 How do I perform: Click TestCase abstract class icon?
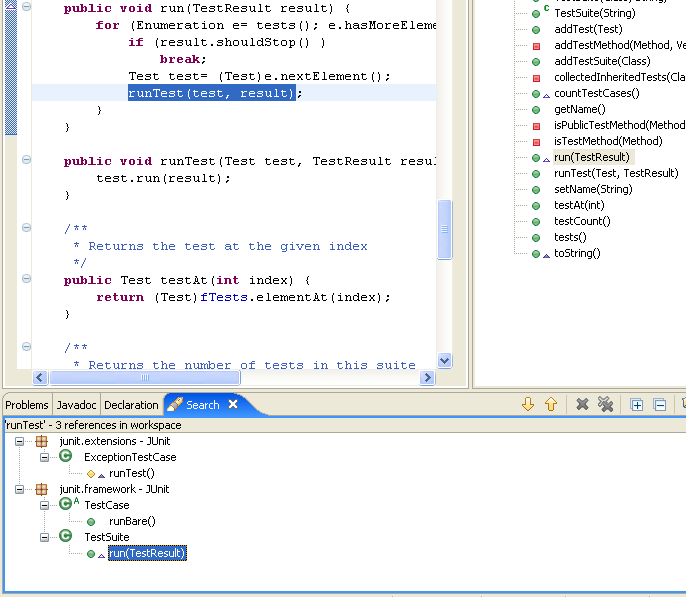point(66,504)
